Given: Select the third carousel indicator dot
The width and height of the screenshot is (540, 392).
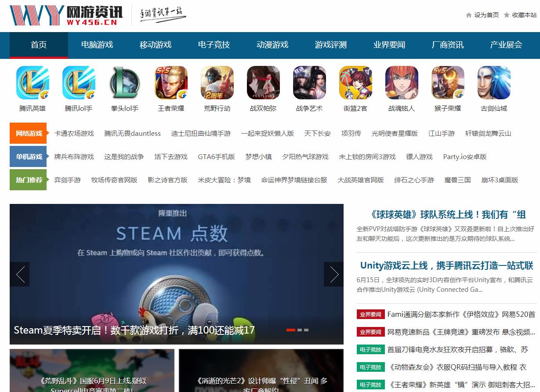Looking at the screenshot, I should point(306,330).
